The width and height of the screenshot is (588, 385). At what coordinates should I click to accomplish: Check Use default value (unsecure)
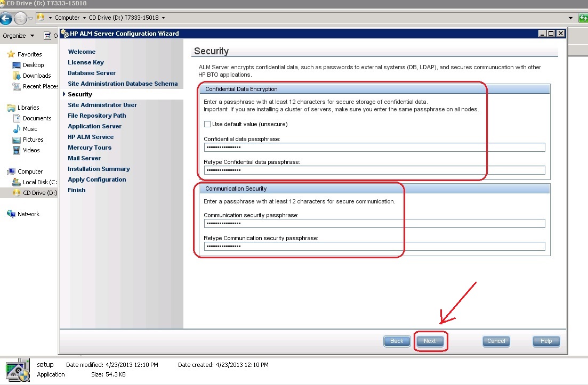[207, 124]
